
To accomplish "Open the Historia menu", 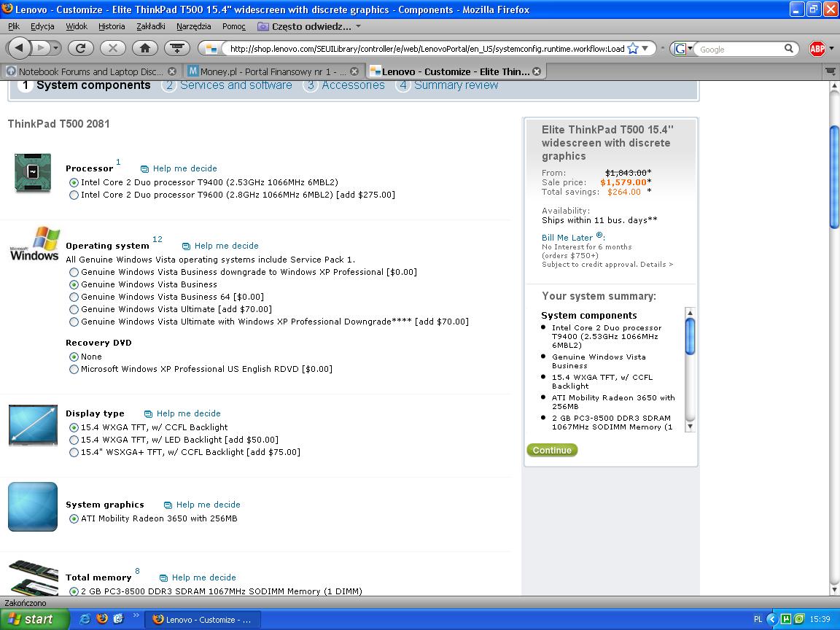I will coord(112,26).
